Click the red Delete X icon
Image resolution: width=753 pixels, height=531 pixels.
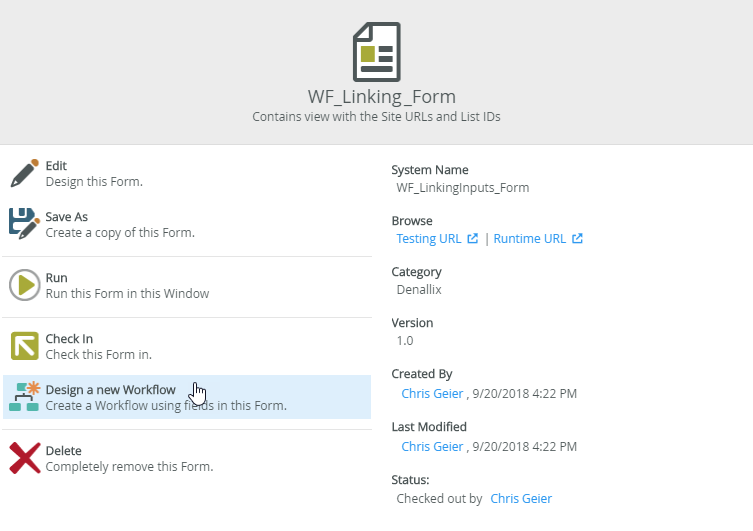coord(24,458)
